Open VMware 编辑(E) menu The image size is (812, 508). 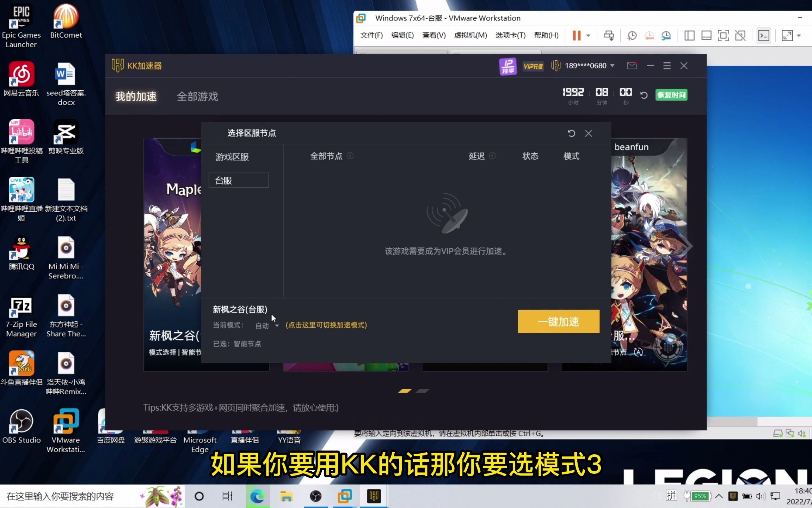coord(402,35)
